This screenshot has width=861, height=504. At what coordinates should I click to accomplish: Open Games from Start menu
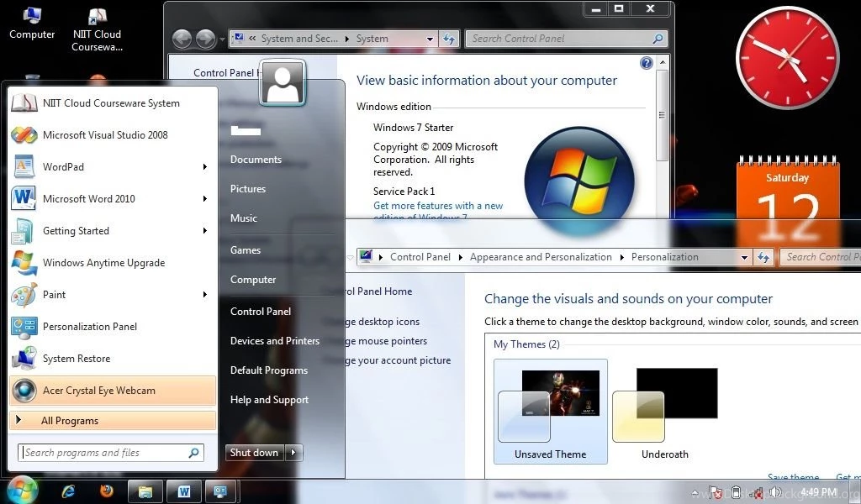click(246, 250)
